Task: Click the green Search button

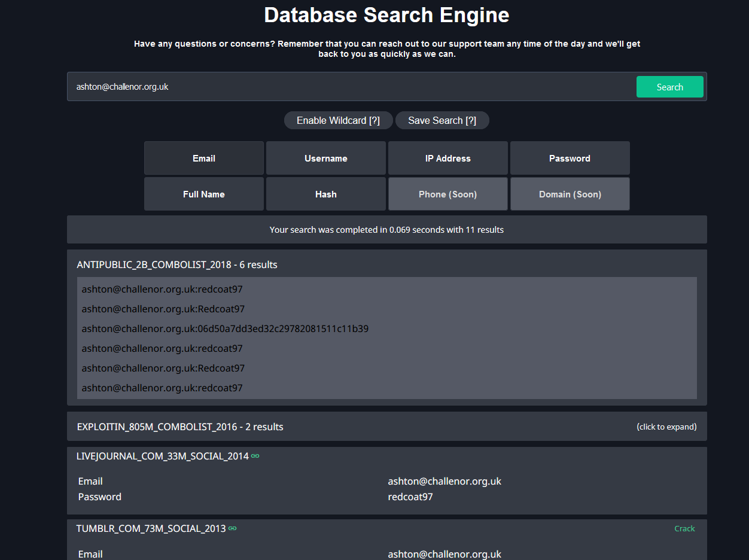Action: [669, 87]
